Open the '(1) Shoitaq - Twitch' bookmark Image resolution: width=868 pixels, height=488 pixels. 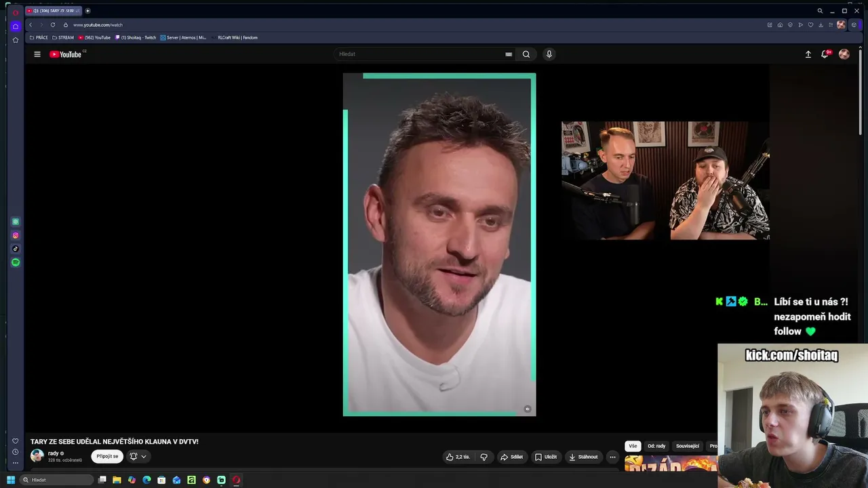pyautogui.click(x=136, y=38)
